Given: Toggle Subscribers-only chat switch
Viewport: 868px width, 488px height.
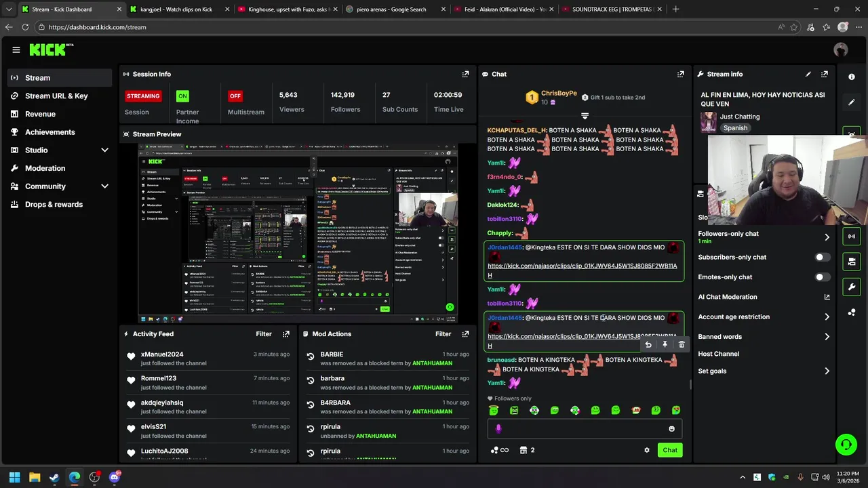Looking at the screenshot, I should click(x=821, y=258).
